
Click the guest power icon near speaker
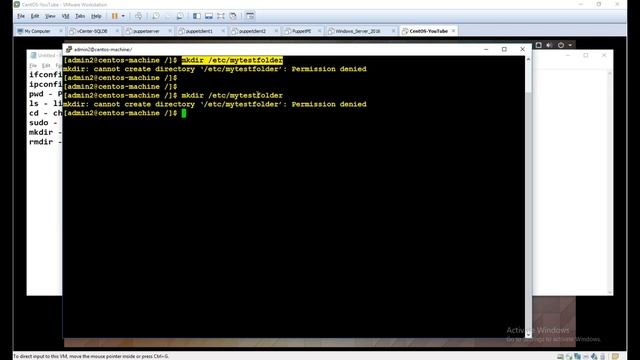pos(561,45)
